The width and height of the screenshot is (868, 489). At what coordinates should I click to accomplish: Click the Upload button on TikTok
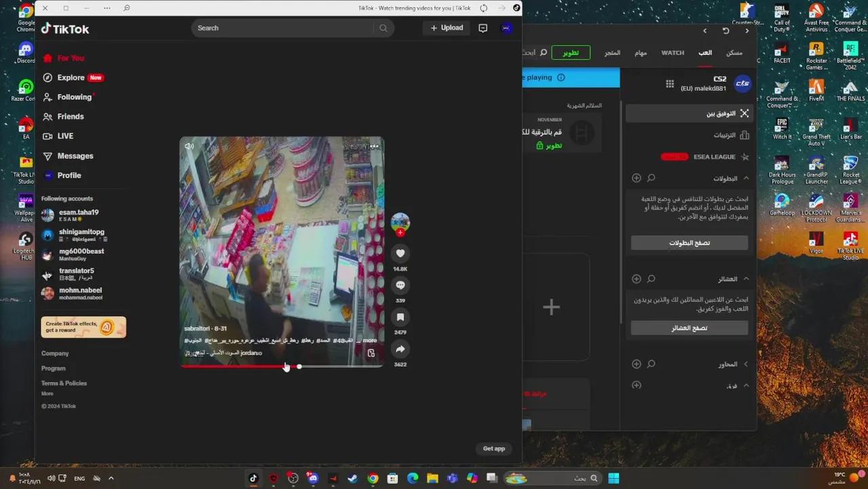(446, 28)
